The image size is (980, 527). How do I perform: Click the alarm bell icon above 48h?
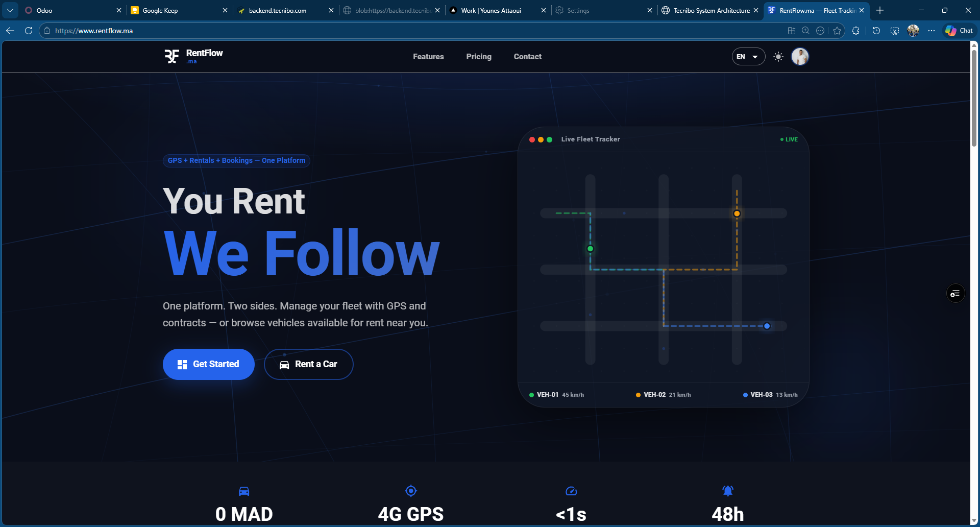point(728,491)
